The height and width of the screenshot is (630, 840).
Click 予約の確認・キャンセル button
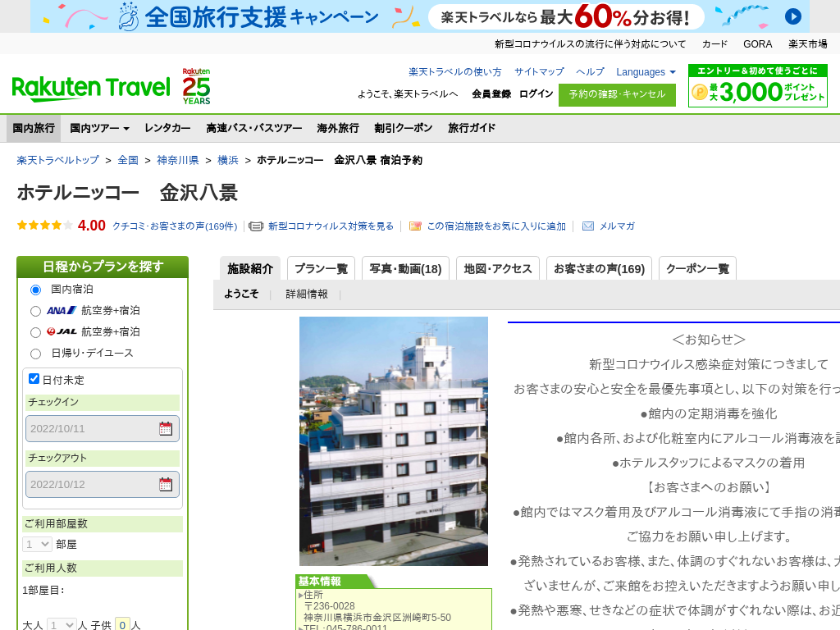[x=617, y=95]
